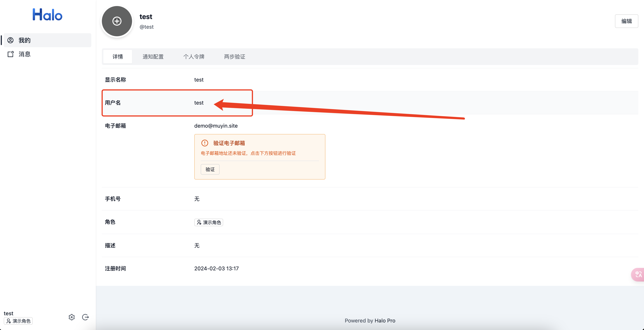Viewport: 644px width, 330px height.
Task: Click the role icon inside the 角色 row tag
Action: 199,222
